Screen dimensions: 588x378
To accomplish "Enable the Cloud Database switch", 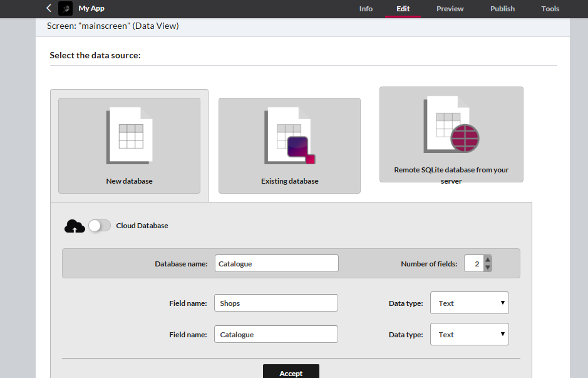I will (x=100, y=226).
